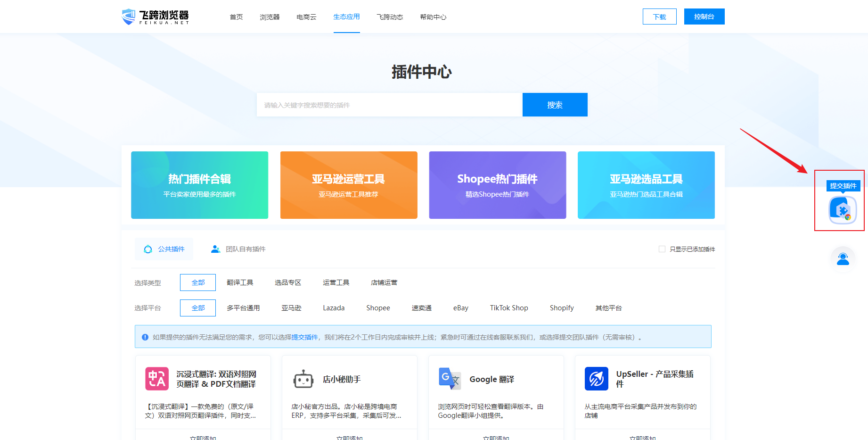Click the UpSeller plugin icon

[x=596, y=379]
